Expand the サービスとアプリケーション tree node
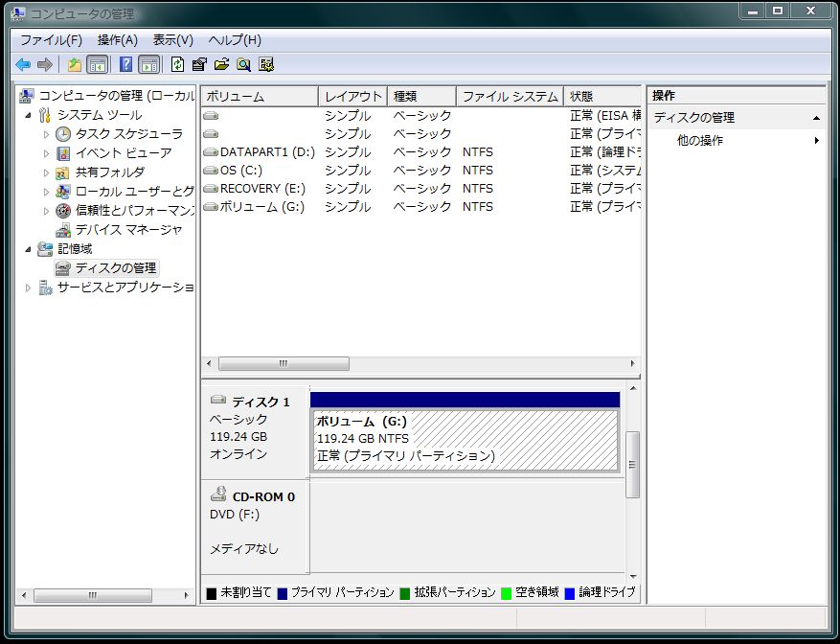840x644 pixels. [29, 287]
